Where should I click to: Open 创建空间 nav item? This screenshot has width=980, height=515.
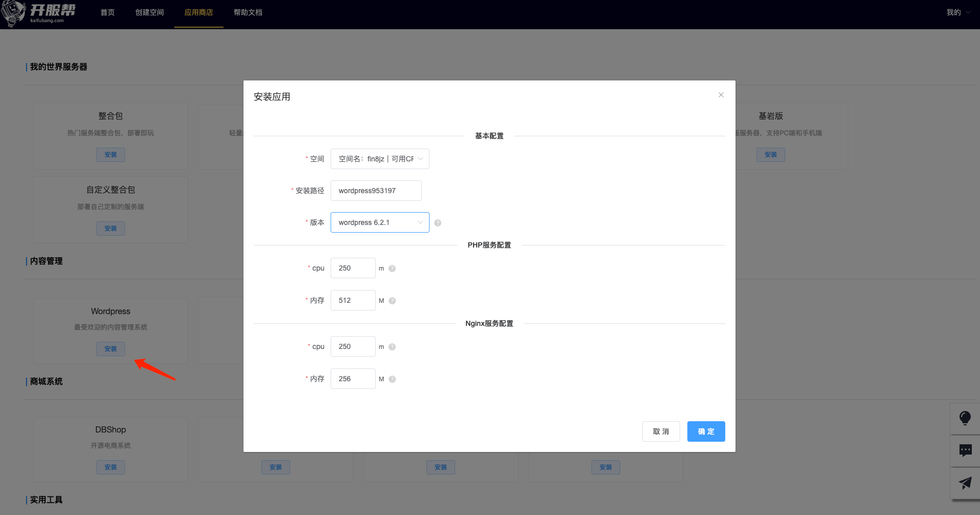[x=150, y=12]
